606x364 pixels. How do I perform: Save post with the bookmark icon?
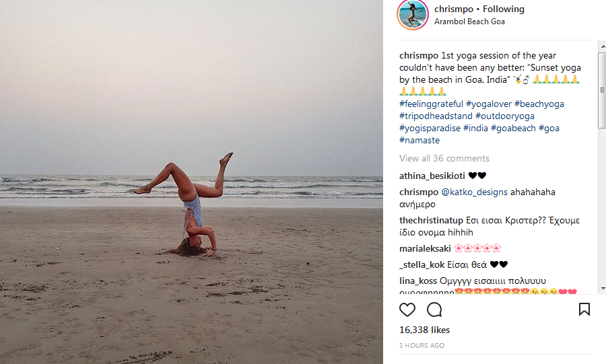click(x=584, y=310)
